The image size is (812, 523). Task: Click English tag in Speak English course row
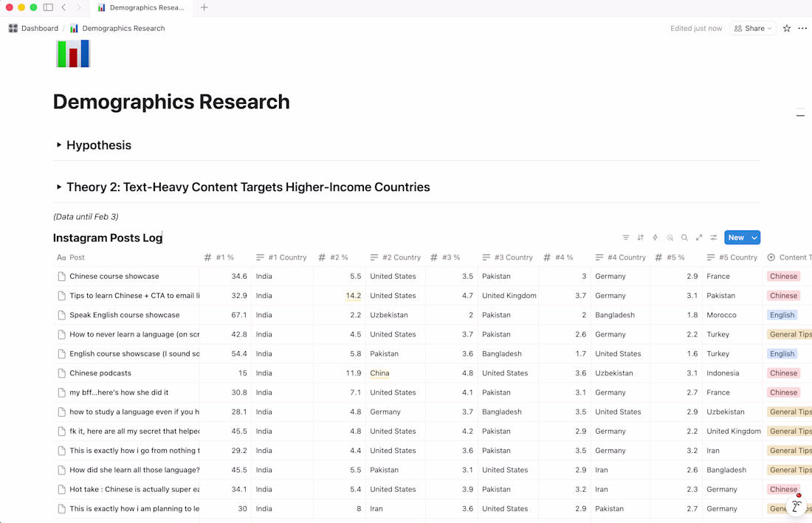pos(782,315)
